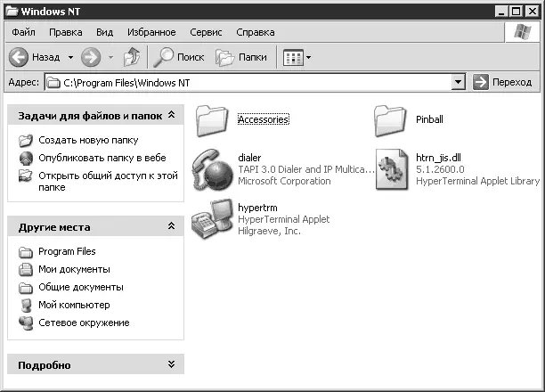This screenshot has height=392, width=545.
Task: Click the Back (Назад) arrow button
Action: coord(21,57)
